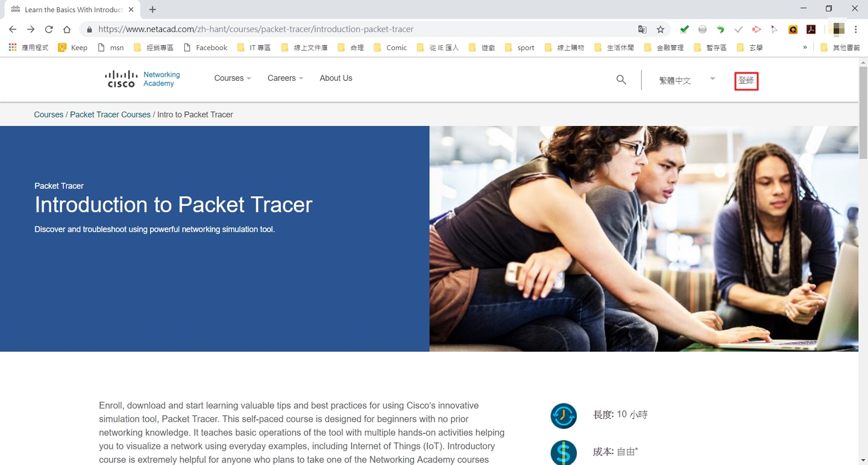Open the 經銷專區 bookmark folder
868x465 pixels.
[x=154, y=48]
